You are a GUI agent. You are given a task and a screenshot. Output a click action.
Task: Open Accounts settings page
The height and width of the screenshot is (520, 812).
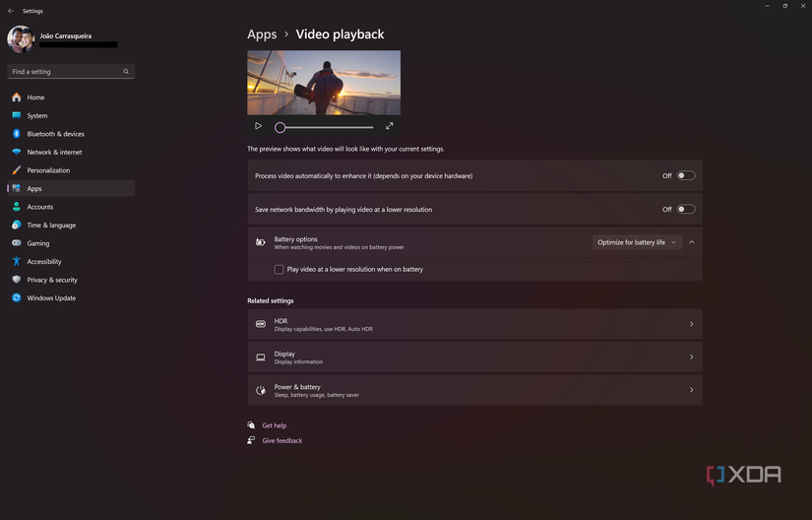[x=40, y=207]
